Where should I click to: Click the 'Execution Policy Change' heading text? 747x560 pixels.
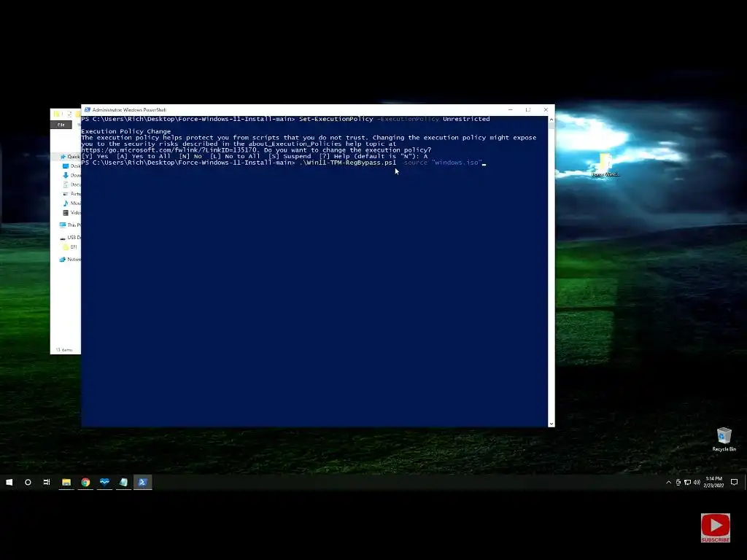point(125,131)
